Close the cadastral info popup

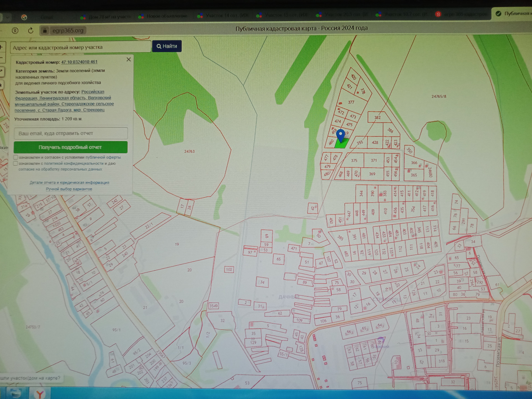(129, 60)
